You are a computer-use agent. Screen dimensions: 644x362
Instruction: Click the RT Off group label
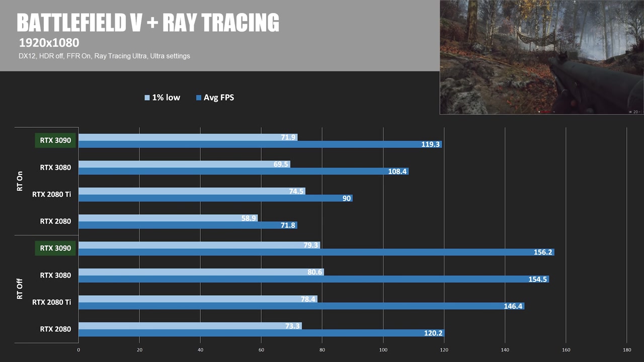(x=20, y=289)
